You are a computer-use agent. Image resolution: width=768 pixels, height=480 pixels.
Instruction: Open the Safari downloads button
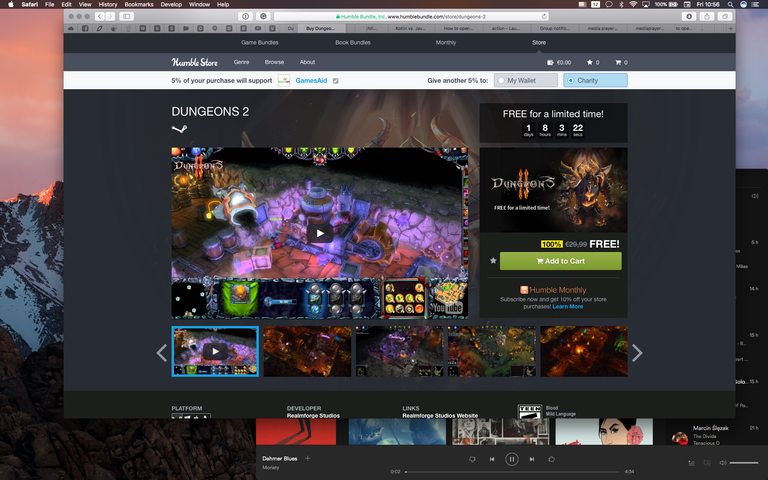[689, 16]
